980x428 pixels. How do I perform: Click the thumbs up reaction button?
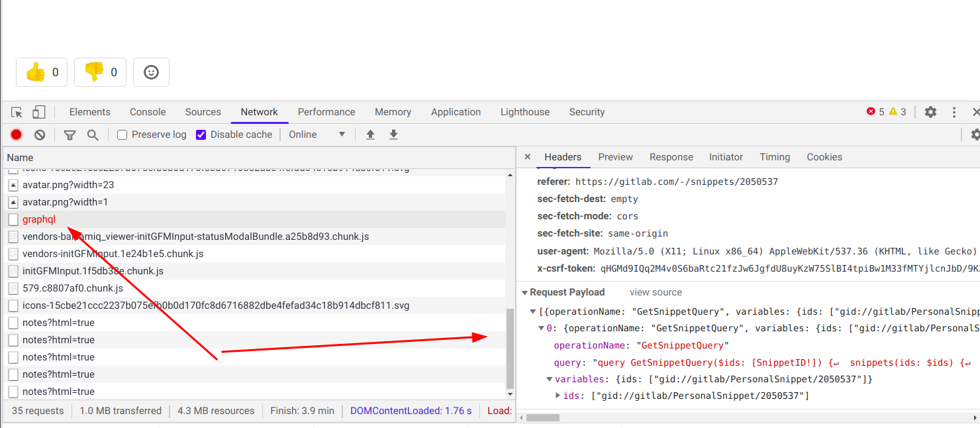[x=42, y=72]
